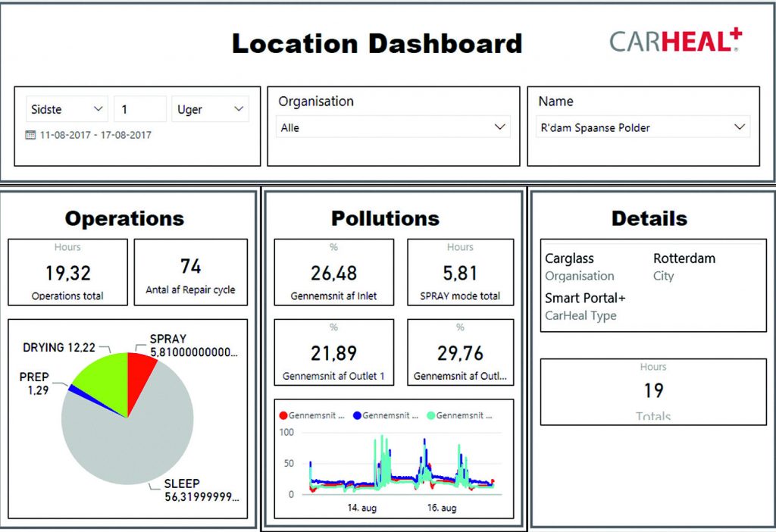The image size is (776, 532).
Task: Click the Operations total hours card
Action: click(x=67, y=272)
